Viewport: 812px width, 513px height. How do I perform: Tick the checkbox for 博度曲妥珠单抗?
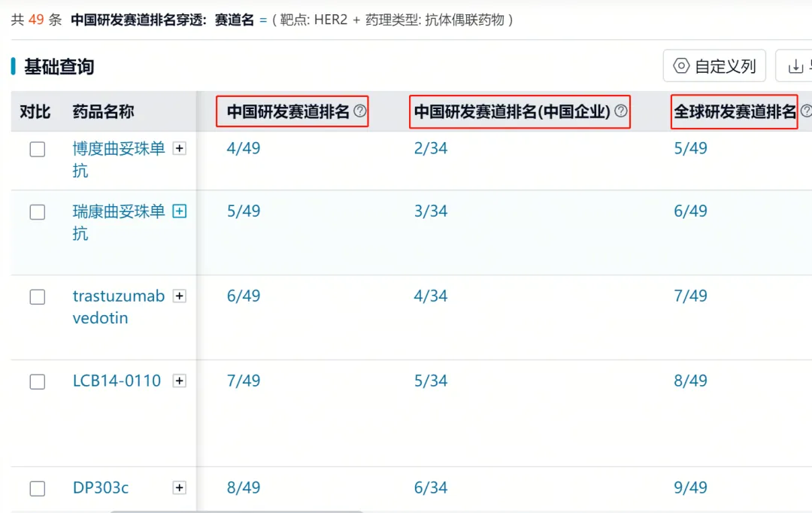coord(38,149)
